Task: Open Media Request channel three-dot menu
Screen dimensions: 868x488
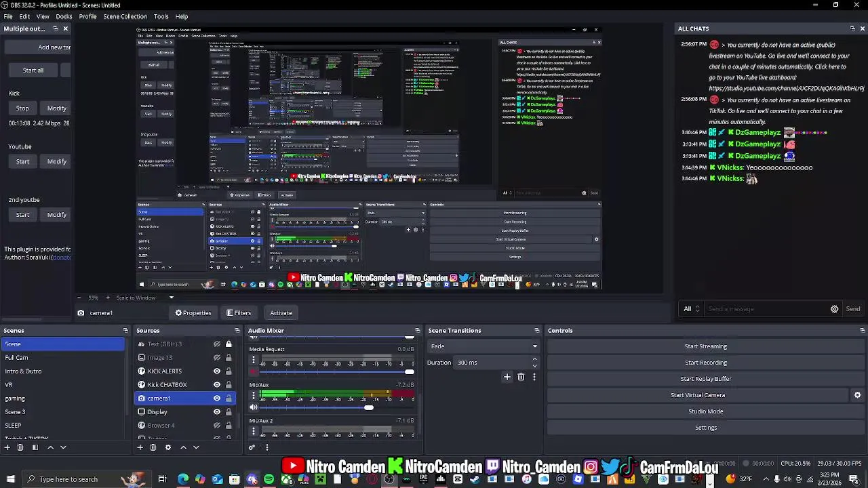Action: point(254,360)
